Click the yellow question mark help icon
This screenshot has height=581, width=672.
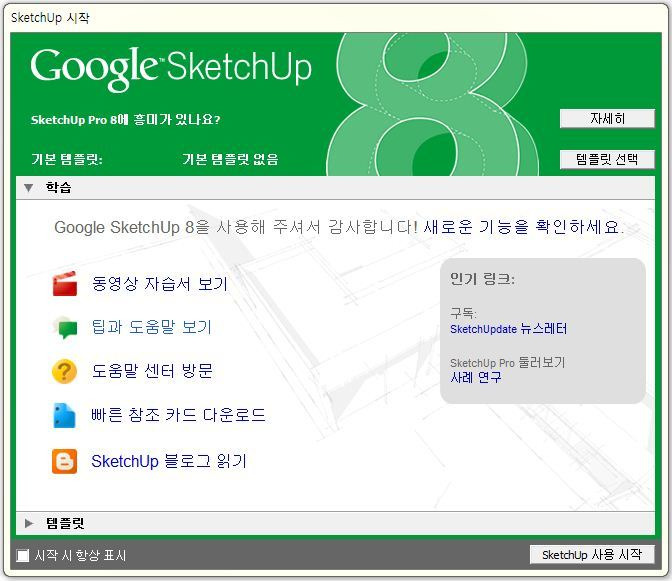pyautogui.click(x=64, y=371)
